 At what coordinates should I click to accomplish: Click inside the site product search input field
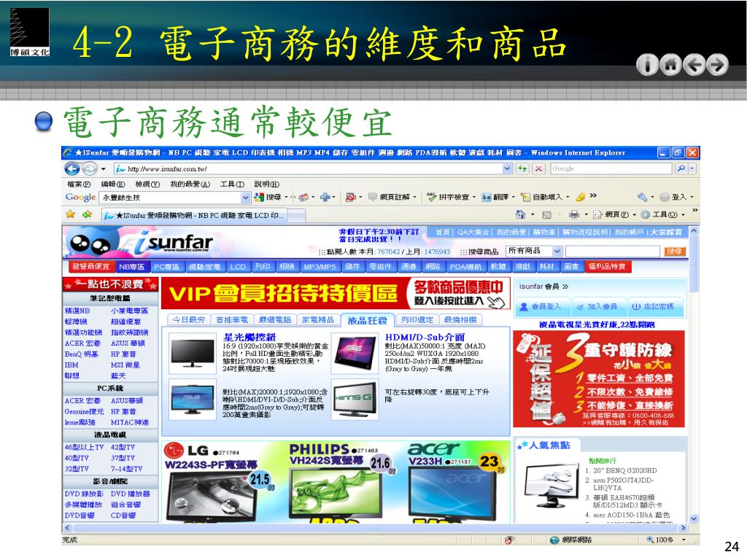pos(612,251)
